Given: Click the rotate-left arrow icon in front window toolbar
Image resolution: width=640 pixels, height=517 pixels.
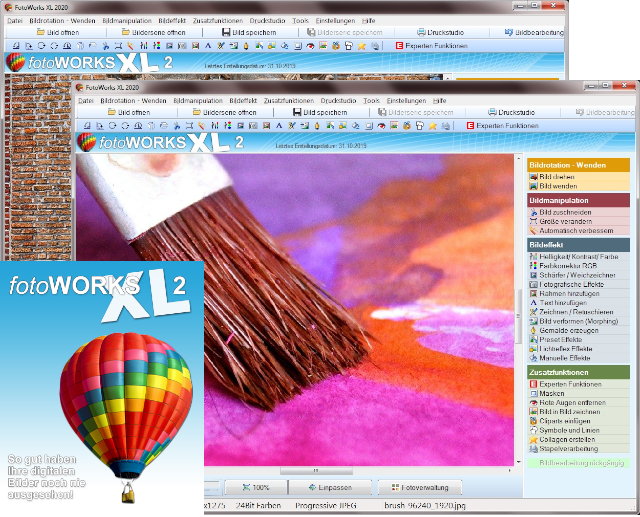Looking at the screenshot, I should click(112, 126).
